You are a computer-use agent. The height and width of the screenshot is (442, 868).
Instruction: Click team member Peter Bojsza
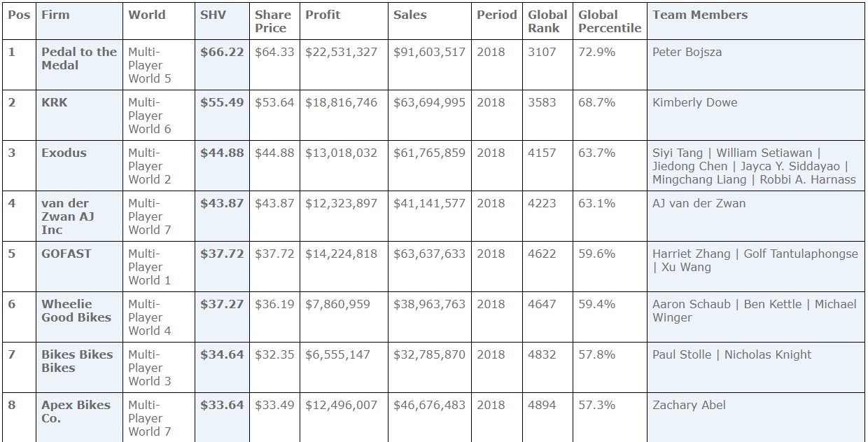point(687,52)
